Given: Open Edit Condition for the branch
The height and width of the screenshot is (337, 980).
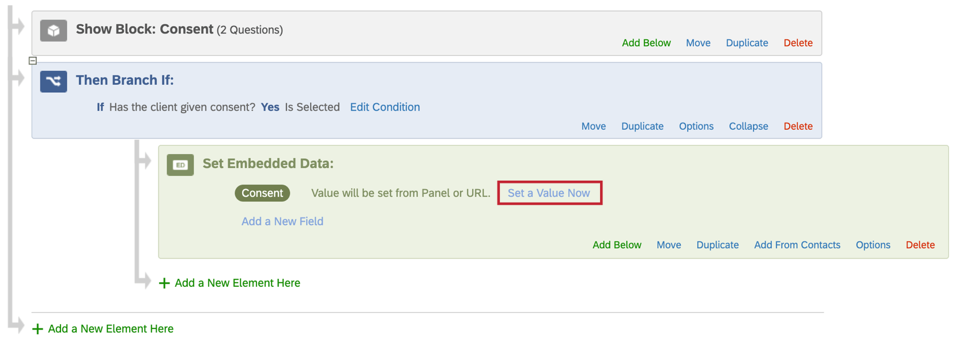Looking at the screenshot, I should 385,107.
